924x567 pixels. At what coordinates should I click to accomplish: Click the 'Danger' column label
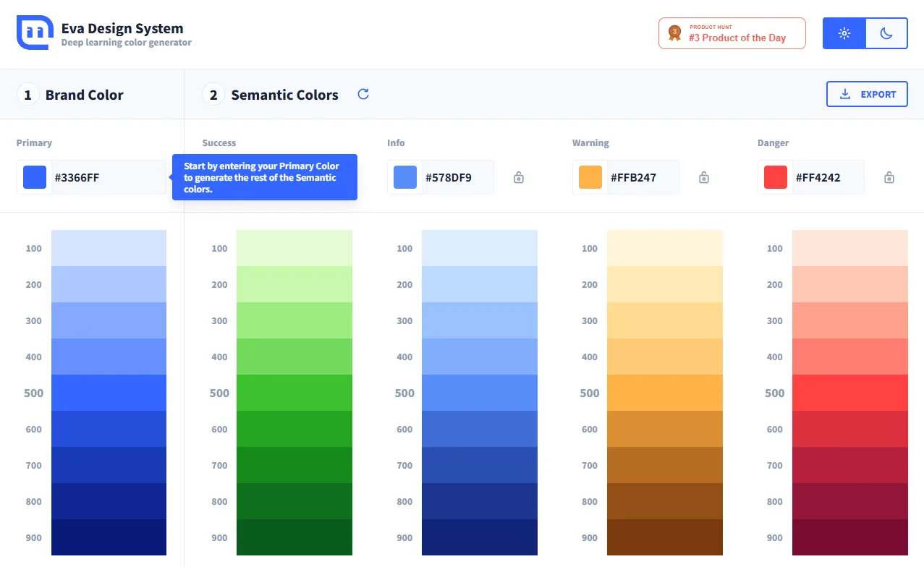[773, 143]
